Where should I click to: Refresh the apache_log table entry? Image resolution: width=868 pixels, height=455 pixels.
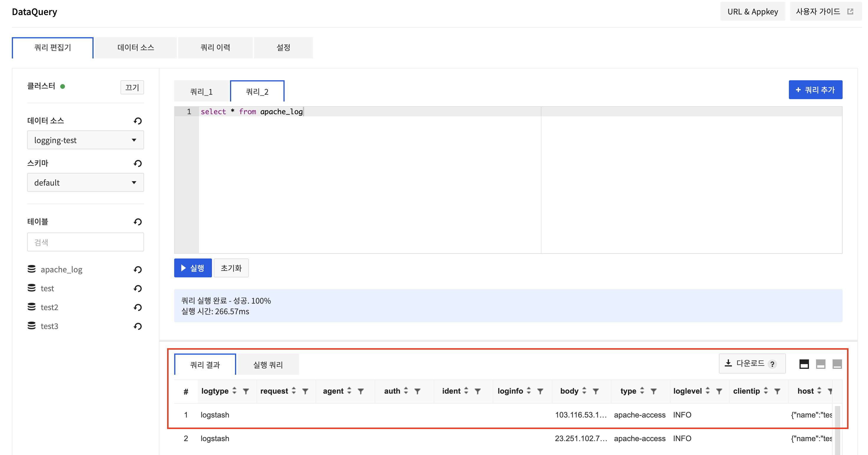point(138,269)
